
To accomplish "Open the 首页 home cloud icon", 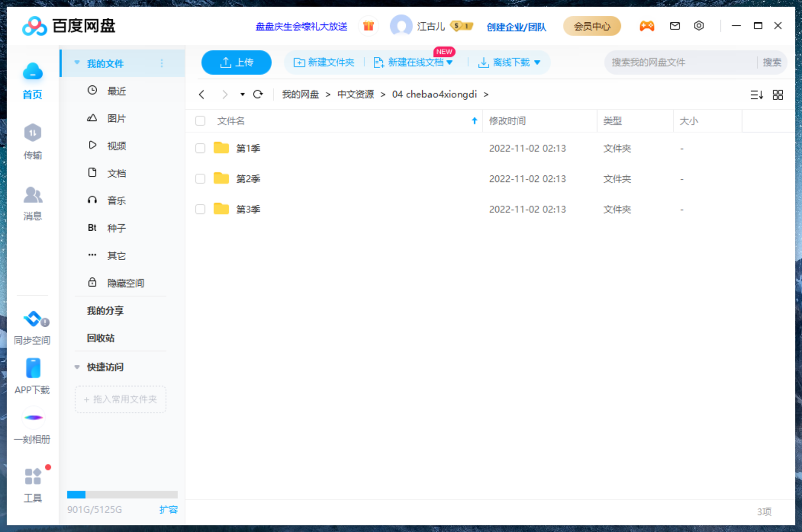I will (33, 72).
